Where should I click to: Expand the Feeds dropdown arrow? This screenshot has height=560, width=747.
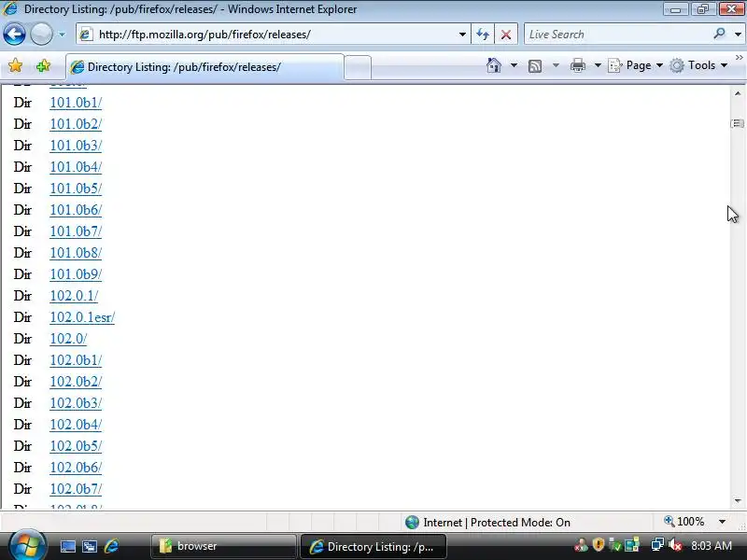[x=556, y=65]
